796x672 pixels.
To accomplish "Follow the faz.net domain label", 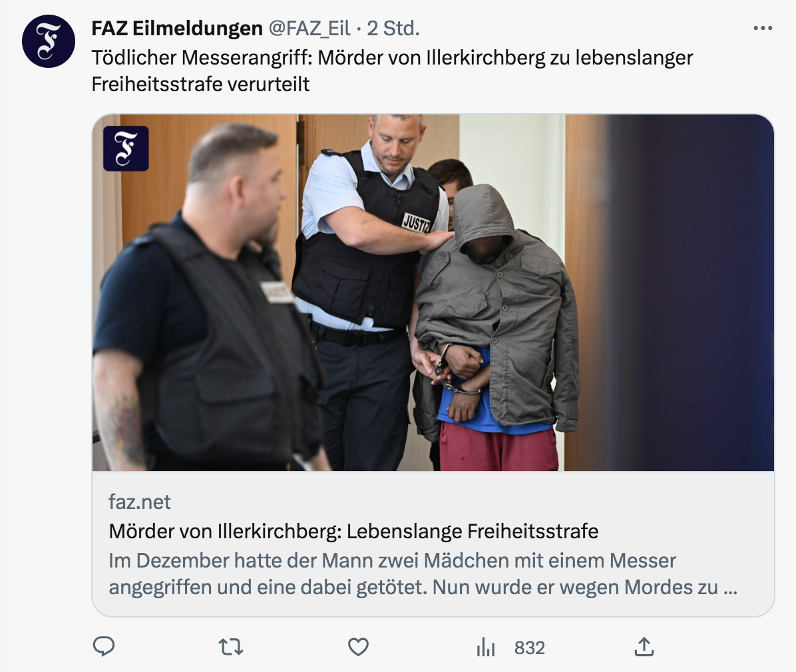I will tap(140, 502).
